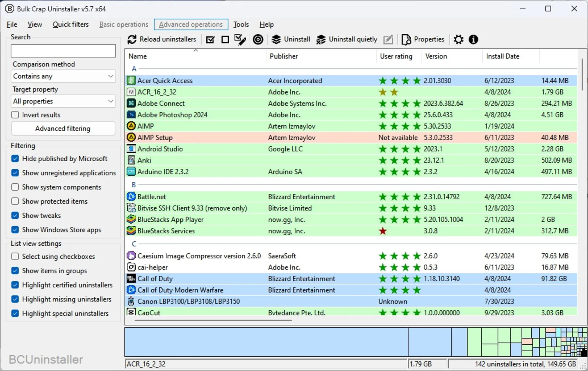
Task: Click the Reload uninstallers refresh icon
Action: tap(132, 40)
